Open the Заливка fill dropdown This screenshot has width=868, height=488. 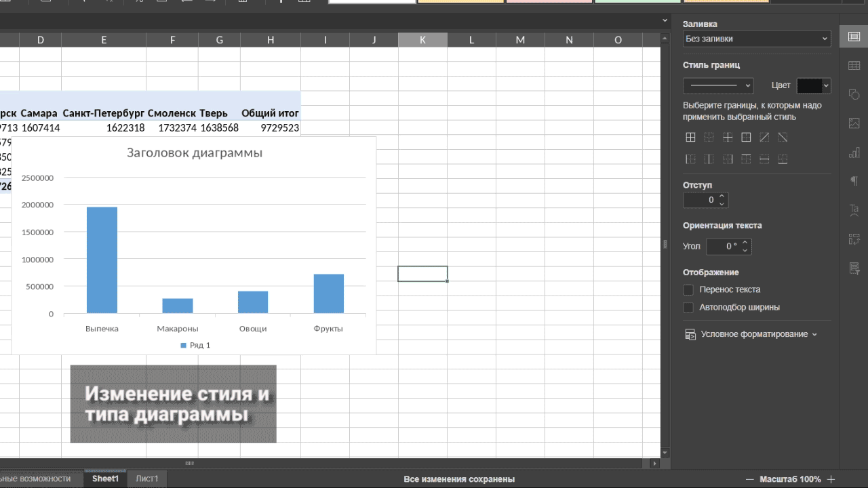(757, 39)
